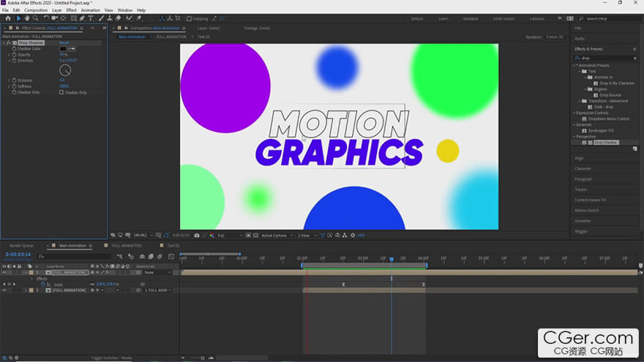Select Drop Shadow in Effects & Presets
The width and height of the screenshot is (644, 362).
(x=606, y=143)
